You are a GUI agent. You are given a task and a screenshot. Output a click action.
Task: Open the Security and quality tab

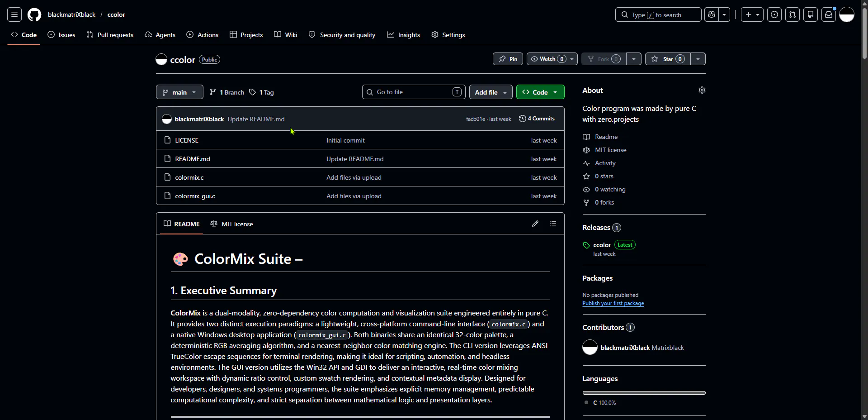coord(342,35)
